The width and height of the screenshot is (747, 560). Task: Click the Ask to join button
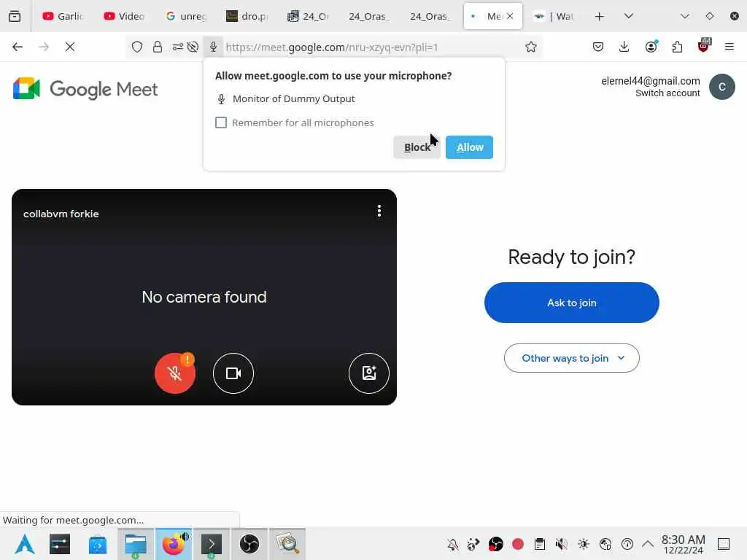[x=572, y=303]
